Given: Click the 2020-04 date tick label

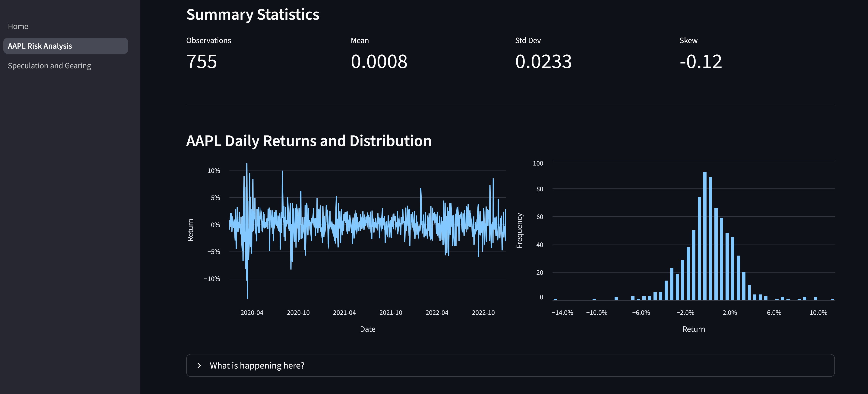Looking at the screenshot, I should coord(252,312).
